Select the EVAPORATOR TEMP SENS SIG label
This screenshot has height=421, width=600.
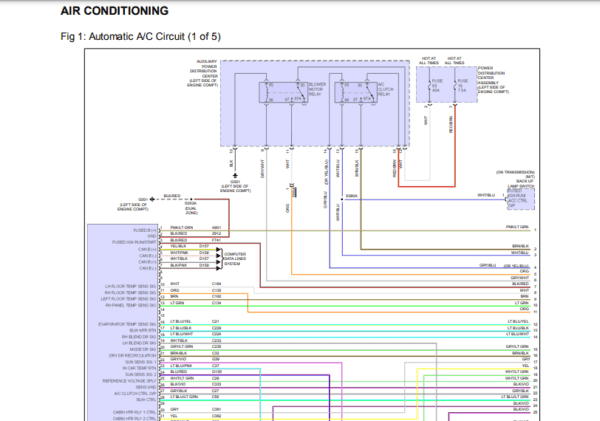[x=127, y=324]
